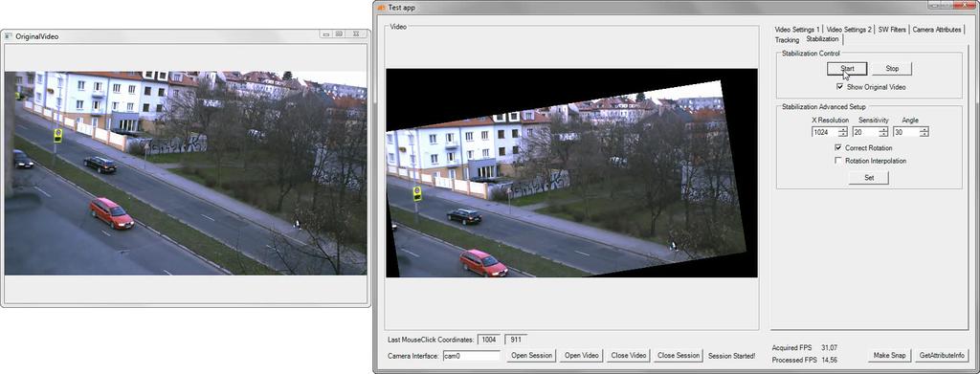Increase Sensitivity with the up arrow
The image size is (980, 374).
point(883,129)
